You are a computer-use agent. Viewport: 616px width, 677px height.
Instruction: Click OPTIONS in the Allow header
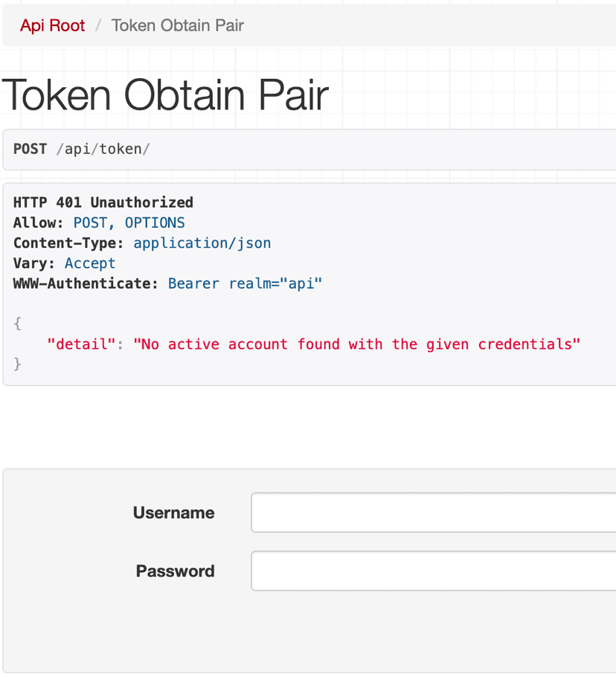pyautogui.click(x=155, y=222)
